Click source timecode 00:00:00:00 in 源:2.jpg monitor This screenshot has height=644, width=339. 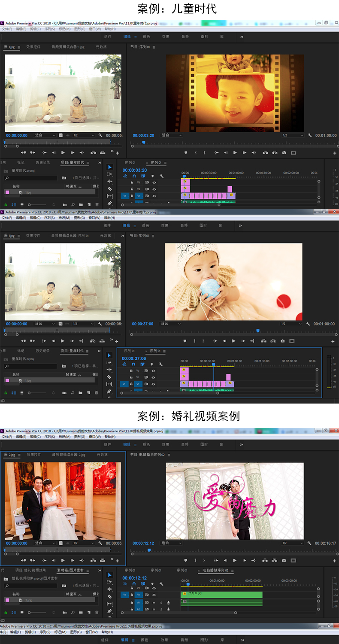(17, 543)
